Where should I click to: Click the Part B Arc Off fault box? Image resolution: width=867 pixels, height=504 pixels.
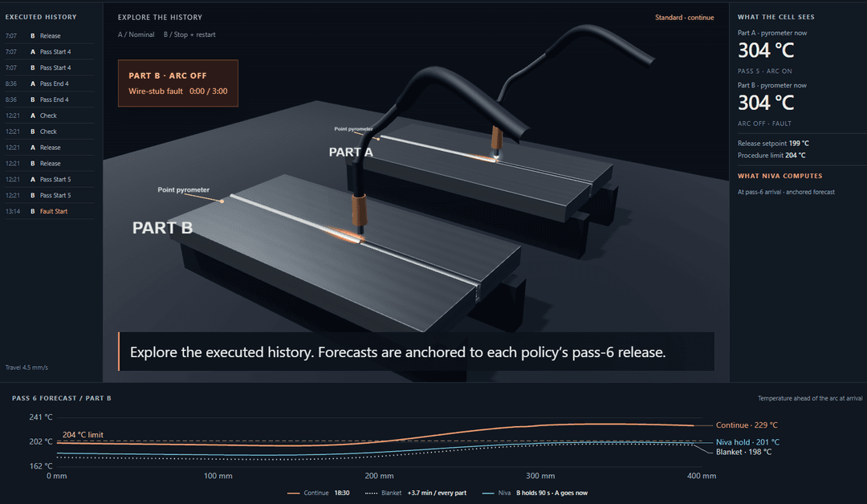[178, 83]
